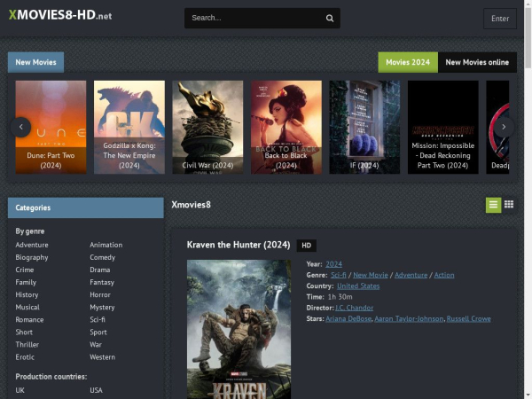
Task: Click the page vertical scrollbar
Action: pos(528,37)
